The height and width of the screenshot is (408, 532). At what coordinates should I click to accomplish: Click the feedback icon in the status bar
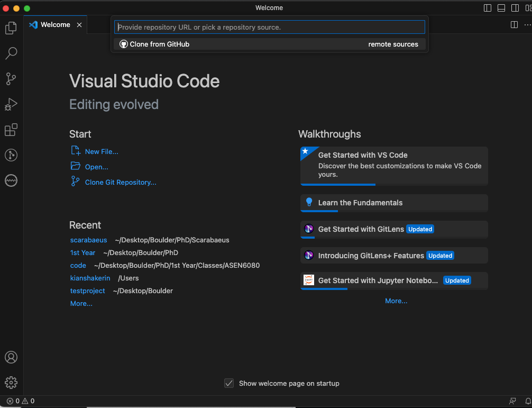coord(512,401)
